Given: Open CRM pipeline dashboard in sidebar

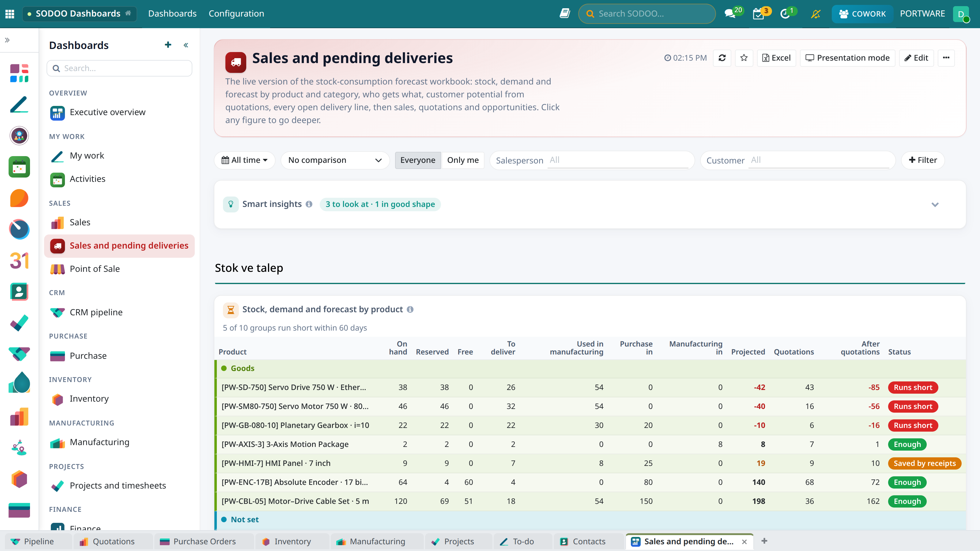Looking at the screenshot, I should pos(119,312).
